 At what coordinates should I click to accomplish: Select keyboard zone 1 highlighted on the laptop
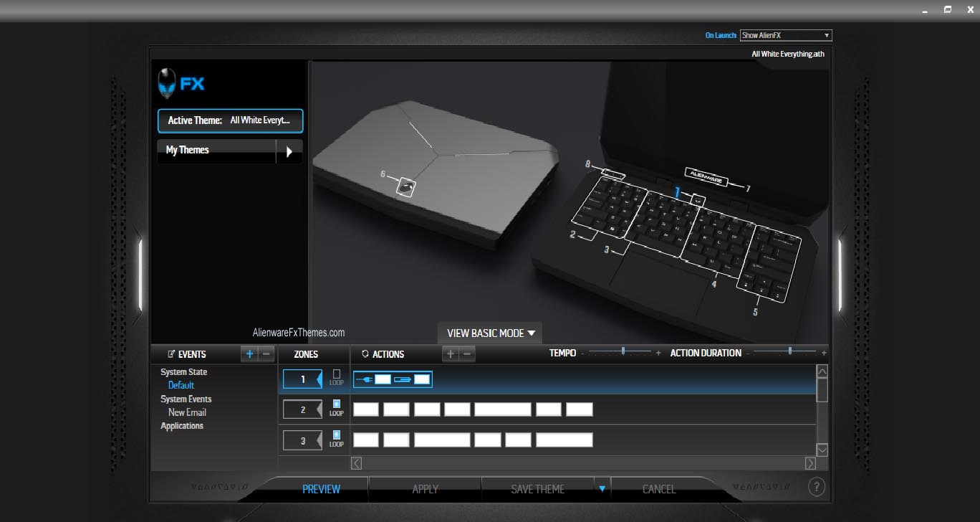(698, 201)
